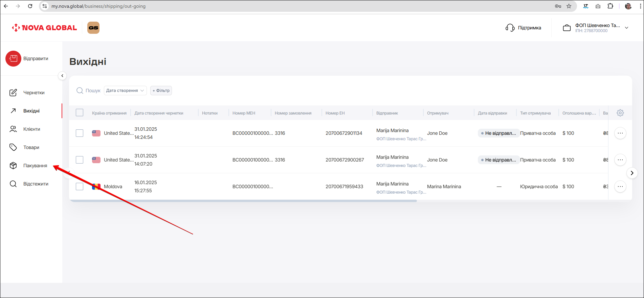Viewport: 644px width, 298px height.
Task: Open three-dot actions for the Moldova shipment
Action: pyautogui.click(x=620, y=187)
